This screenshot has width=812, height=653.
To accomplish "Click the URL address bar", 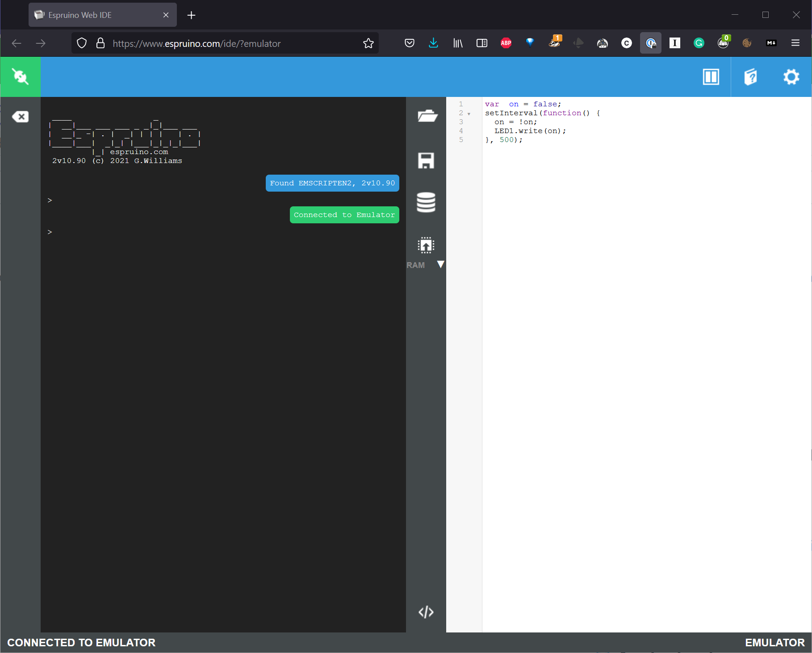I will (232, 43).
